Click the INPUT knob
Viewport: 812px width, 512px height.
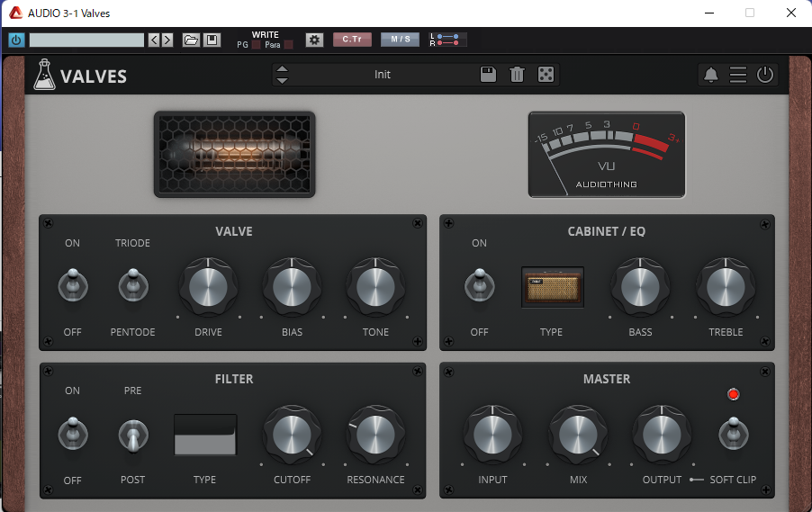tap(492, 435)
